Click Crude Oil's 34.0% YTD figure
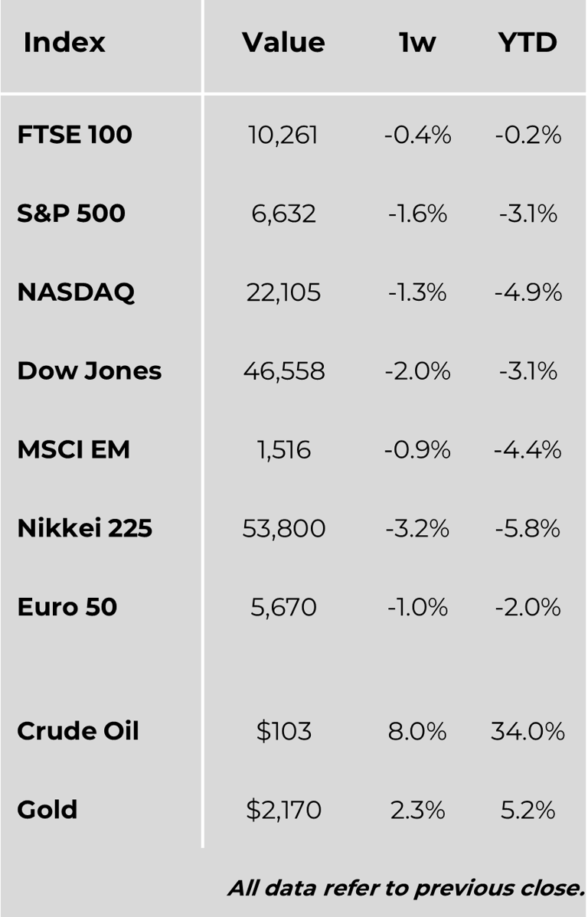The image size is (588, 917). click(528, 731)
